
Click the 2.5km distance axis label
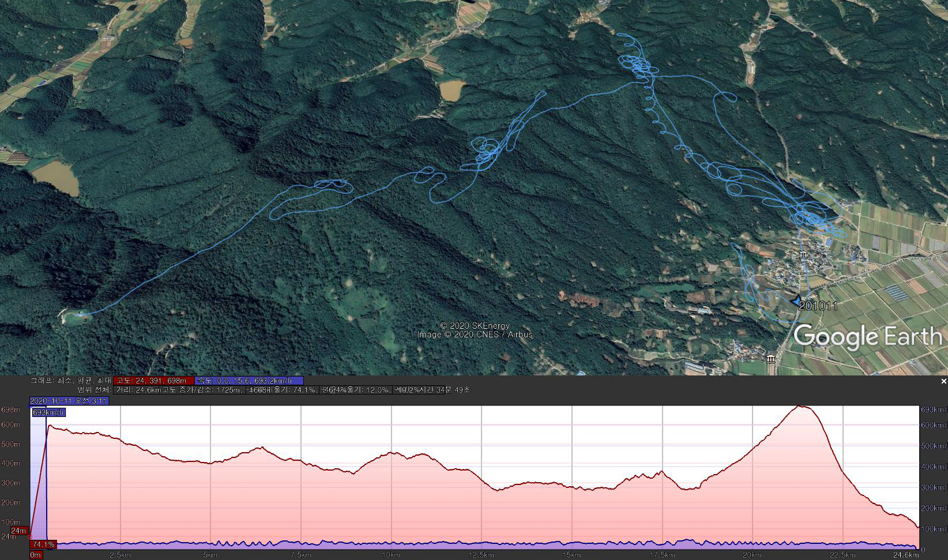point(120,555)
